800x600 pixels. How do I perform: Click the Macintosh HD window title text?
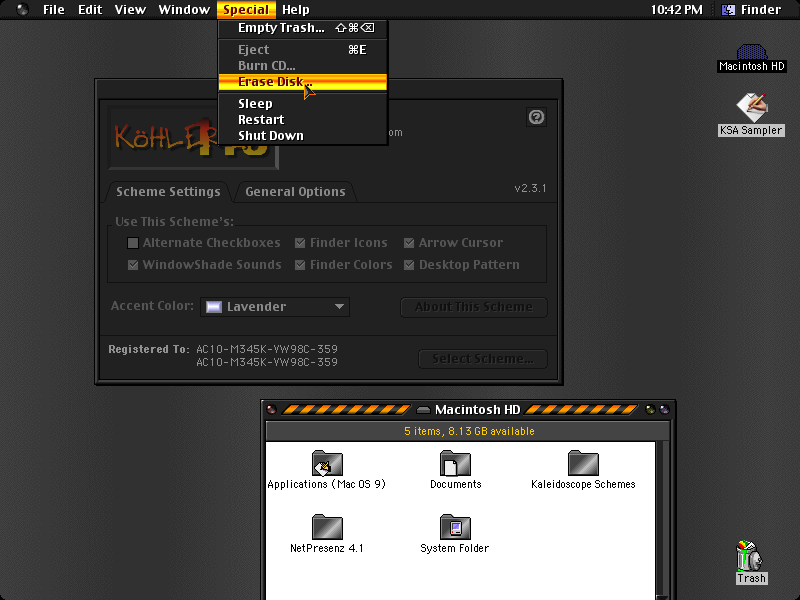coord(478,410)
